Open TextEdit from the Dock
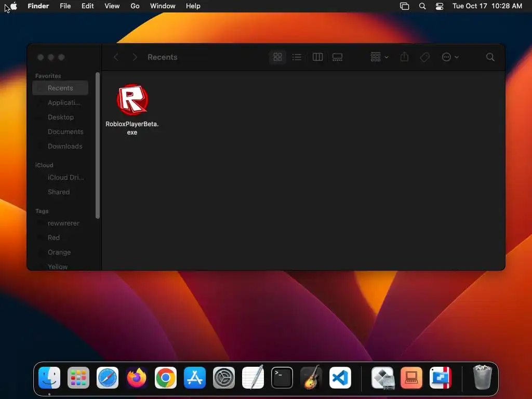532x399 pixels. click(x=253, y=377)
